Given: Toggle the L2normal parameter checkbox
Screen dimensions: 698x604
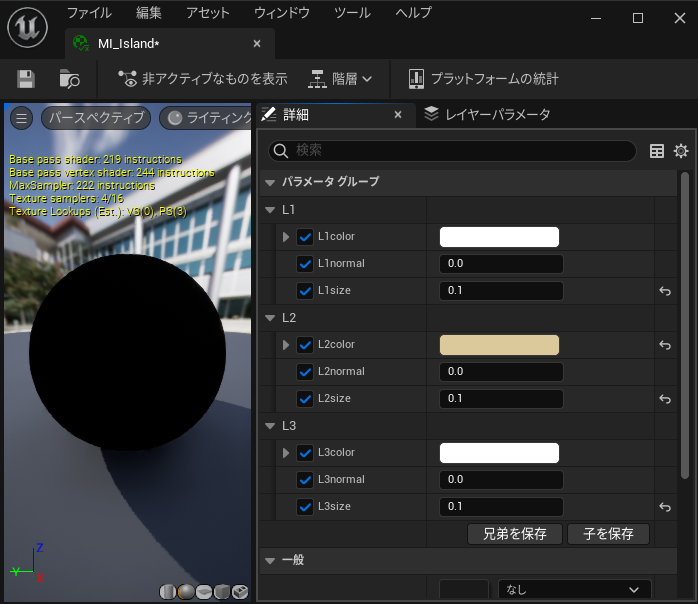Looking at the screenshot, I should coord(306,372).
